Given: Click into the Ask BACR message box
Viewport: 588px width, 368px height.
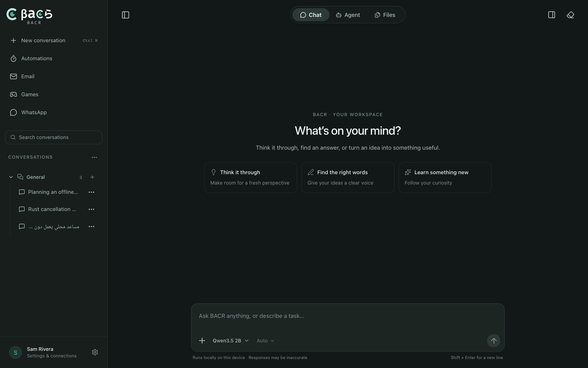Looking at the screenshot, I should click(348, 316).
